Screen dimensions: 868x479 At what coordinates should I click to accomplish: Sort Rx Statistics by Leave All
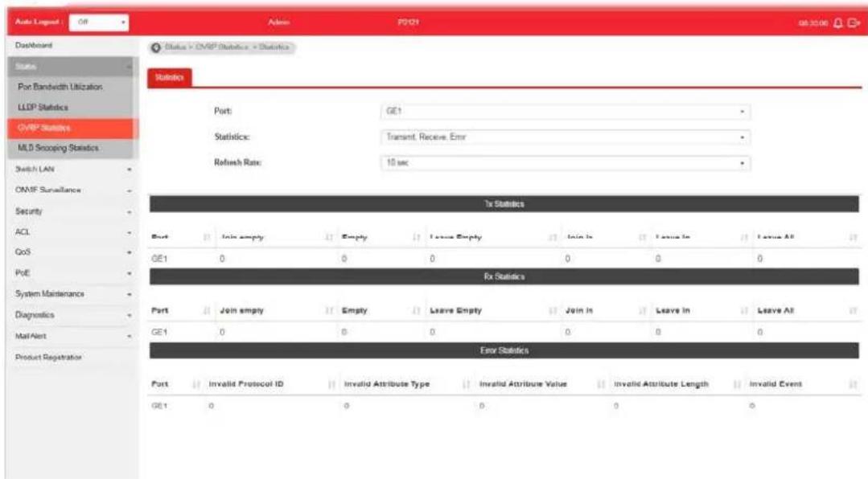tap(853, 311)
